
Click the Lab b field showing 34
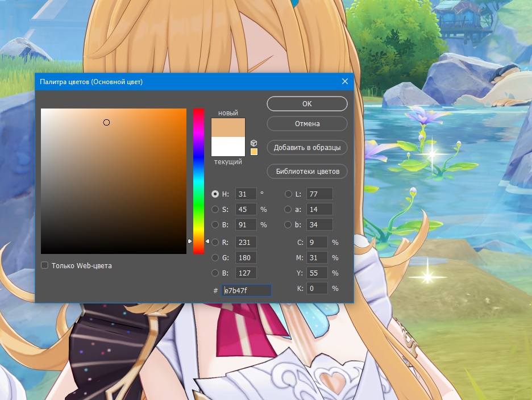click(319, 224)
